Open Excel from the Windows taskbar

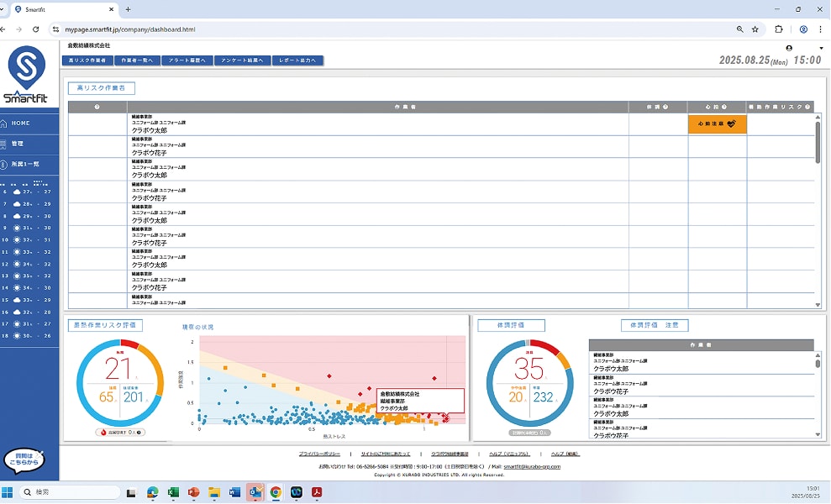(x=173, y=491)
